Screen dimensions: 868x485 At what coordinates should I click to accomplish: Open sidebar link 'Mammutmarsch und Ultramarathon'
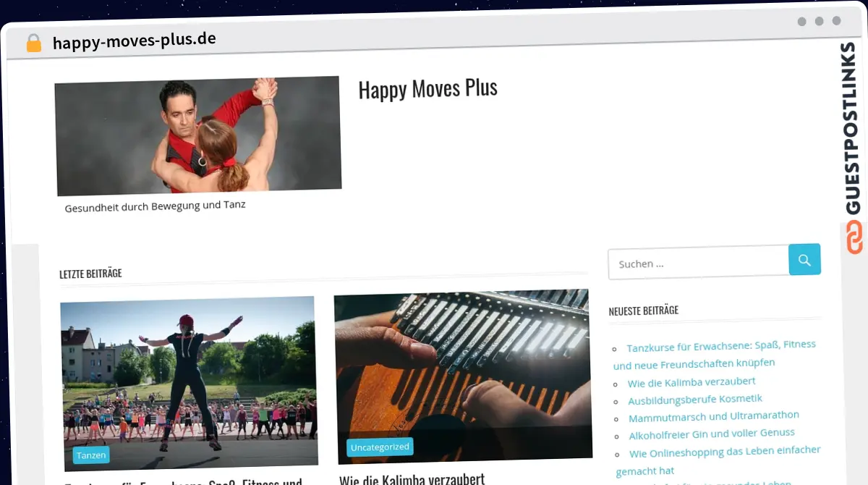tap(714, 416)
